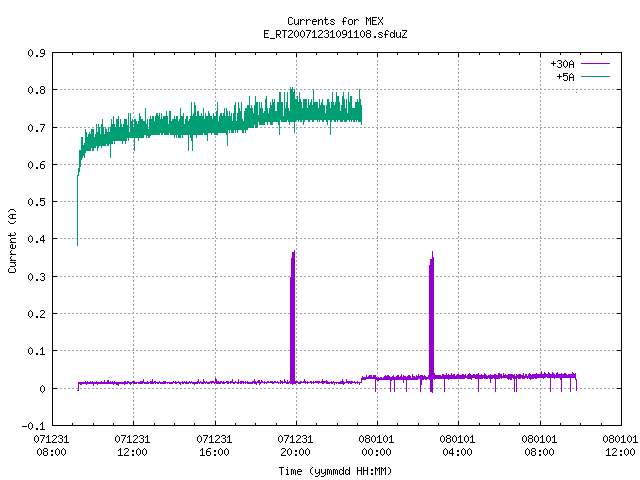Click the 080101 08:00 x-axis label
The height and width of the screenshot is (480, 640).
(x=539, y=446)
